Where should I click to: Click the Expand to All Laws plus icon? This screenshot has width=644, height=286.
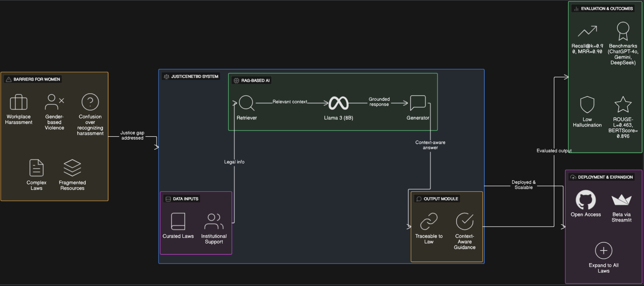point(603,251)
